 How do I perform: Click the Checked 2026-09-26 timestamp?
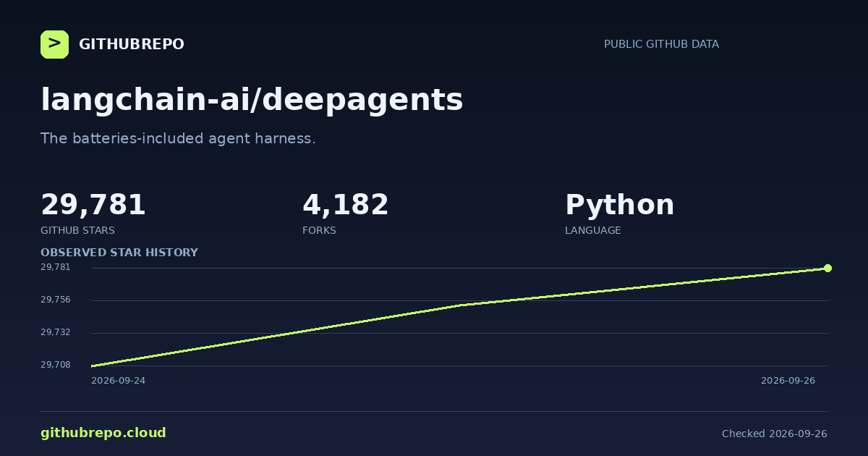pyautogui.click(x=775, y=434)
